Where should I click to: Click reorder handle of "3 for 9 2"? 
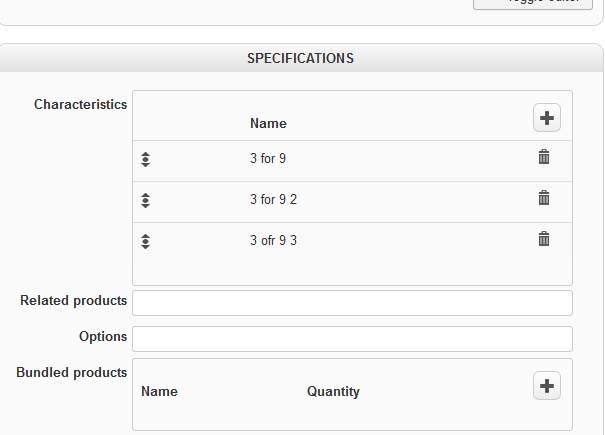click(x=145, y=200)
